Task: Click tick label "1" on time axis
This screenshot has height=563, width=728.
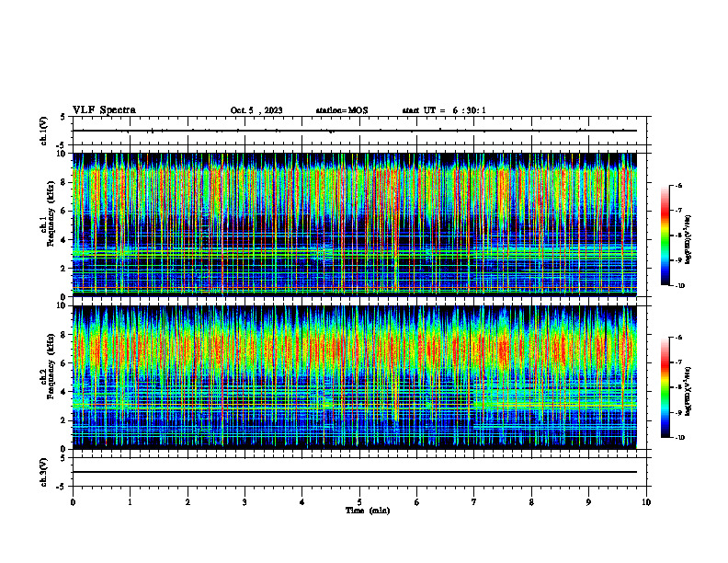Action: coord(131,502)
